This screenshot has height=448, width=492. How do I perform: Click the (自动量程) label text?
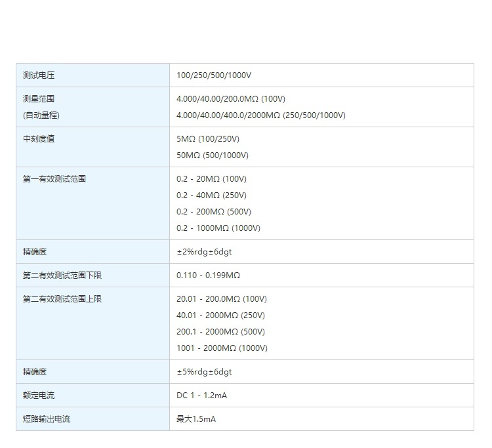41,115
